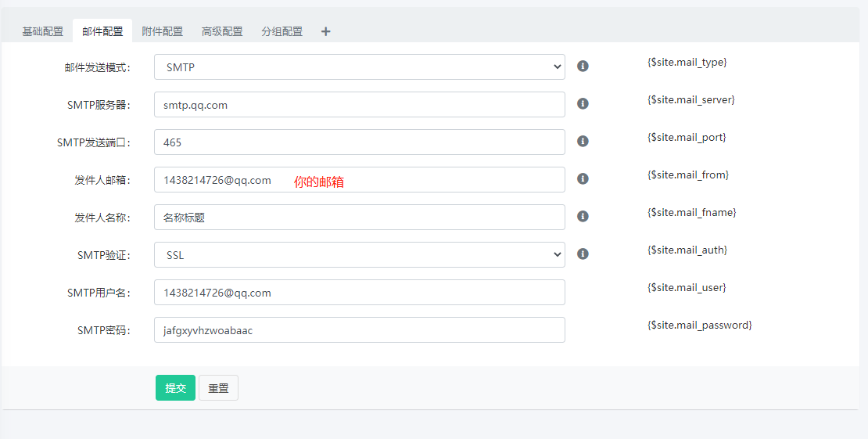Click the SMTP发送端口 field label
The width and height of the screenshot is (868, 439).
(x=94, y=142)
